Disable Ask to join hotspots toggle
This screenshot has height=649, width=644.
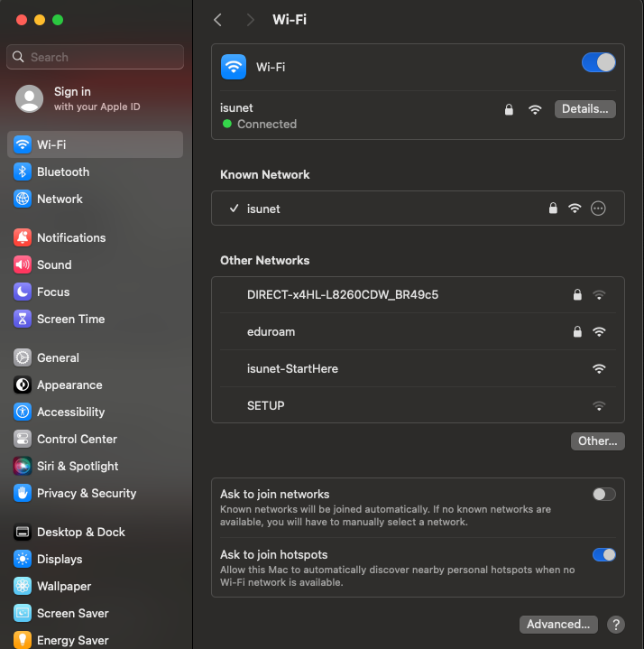coord(604,554)
